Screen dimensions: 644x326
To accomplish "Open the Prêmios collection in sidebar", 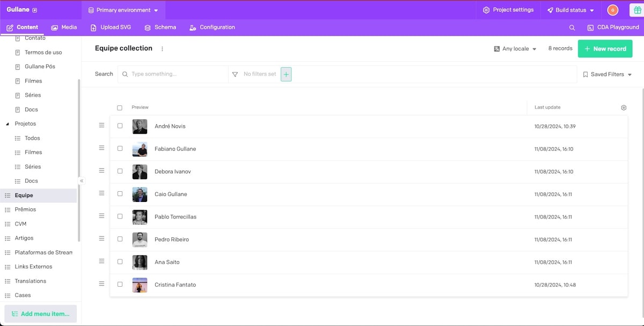I will tap(25, 209).
